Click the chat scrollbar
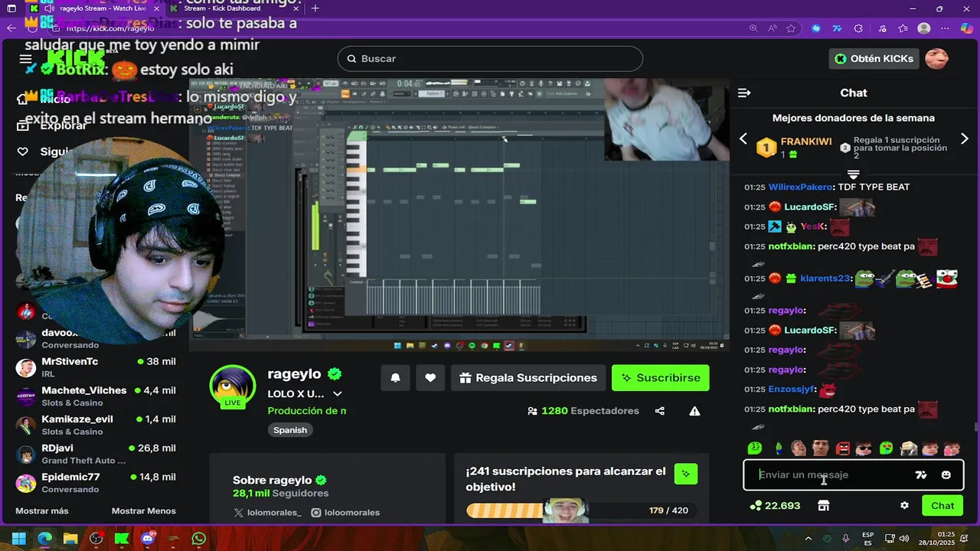 tap(975, 427)
